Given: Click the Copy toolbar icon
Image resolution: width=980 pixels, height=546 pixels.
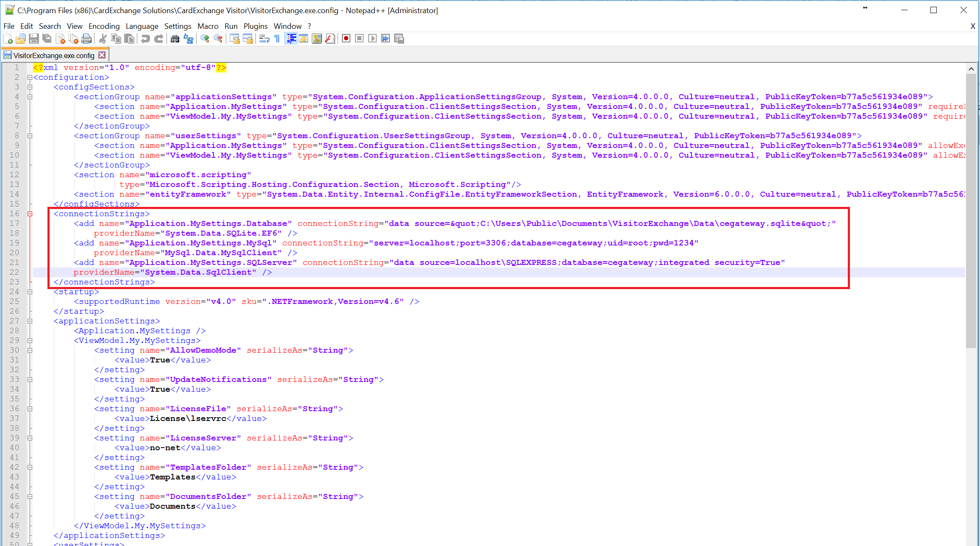Looking at the screenshot, I should click(116, 39).
